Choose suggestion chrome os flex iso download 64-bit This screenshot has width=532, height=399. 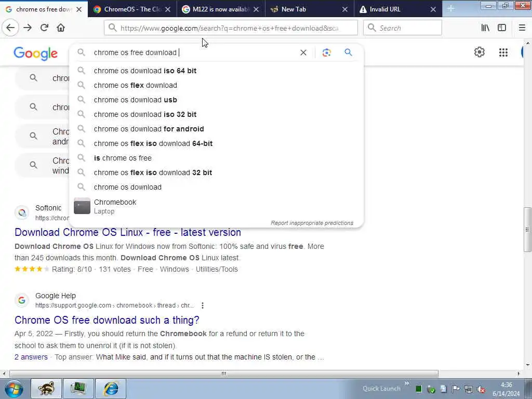click(x=217, y=143)
